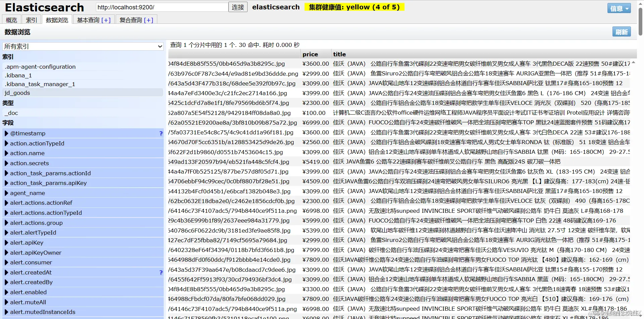Open the 基本查询 tab

click(88, 20)
